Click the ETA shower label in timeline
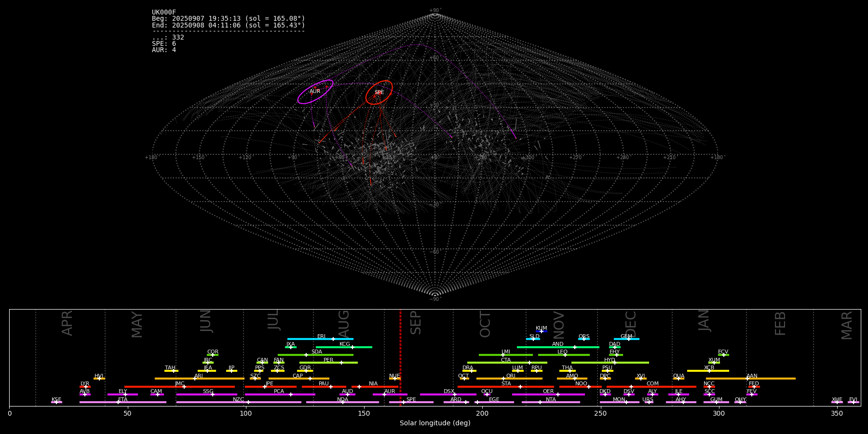868x434 pixels. pos(123,400)
